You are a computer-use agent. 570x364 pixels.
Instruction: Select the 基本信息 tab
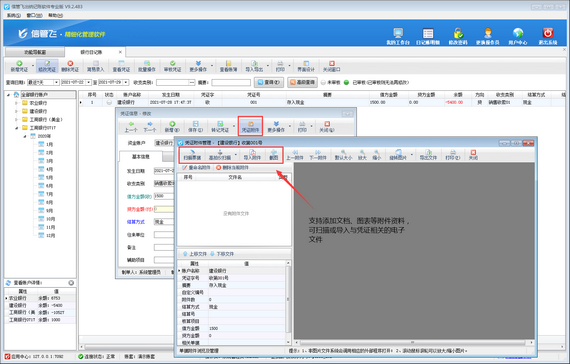(141, 157)
